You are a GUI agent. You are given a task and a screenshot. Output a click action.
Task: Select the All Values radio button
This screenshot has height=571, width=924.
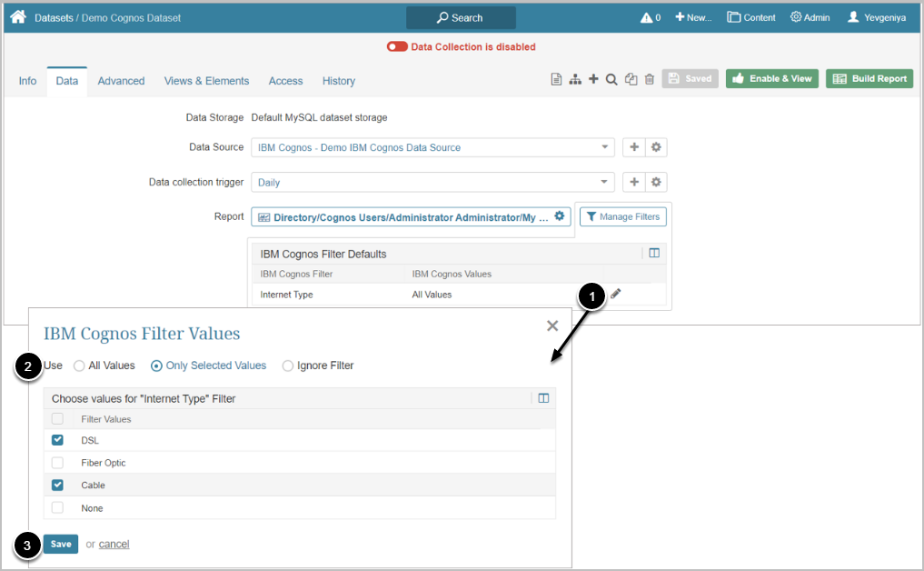[x=80, y=366]
